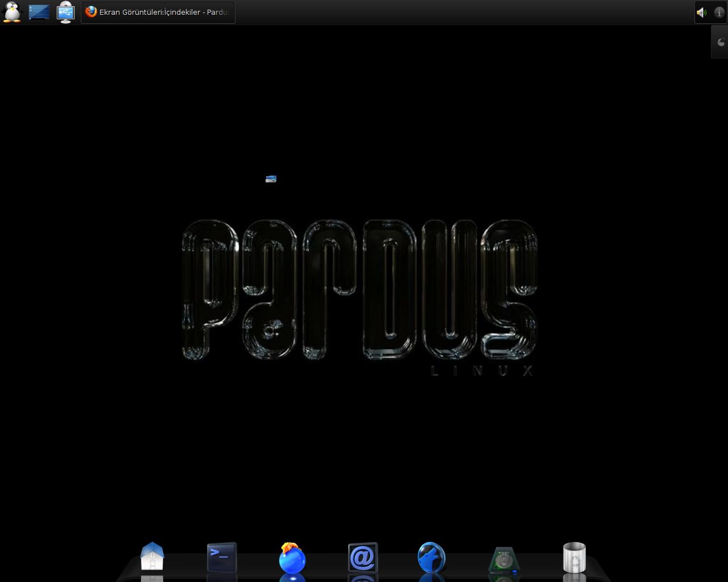
Task: Open the home folder from the dock
Action: click(x=152, y=557)
